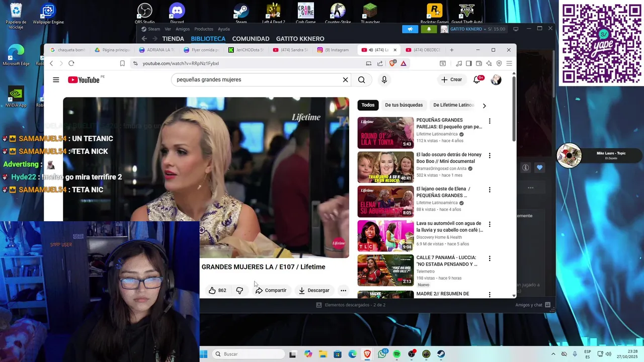Open Brave Wallet icon
The width and height of the screenshot is (644, 362).
[479, 63]
